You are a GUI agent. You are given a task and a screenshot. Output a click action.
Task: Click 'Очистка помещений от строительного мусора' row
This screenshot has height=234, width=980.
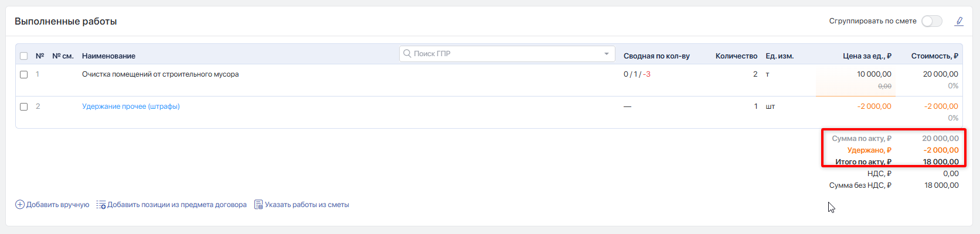tap(160, 74)
